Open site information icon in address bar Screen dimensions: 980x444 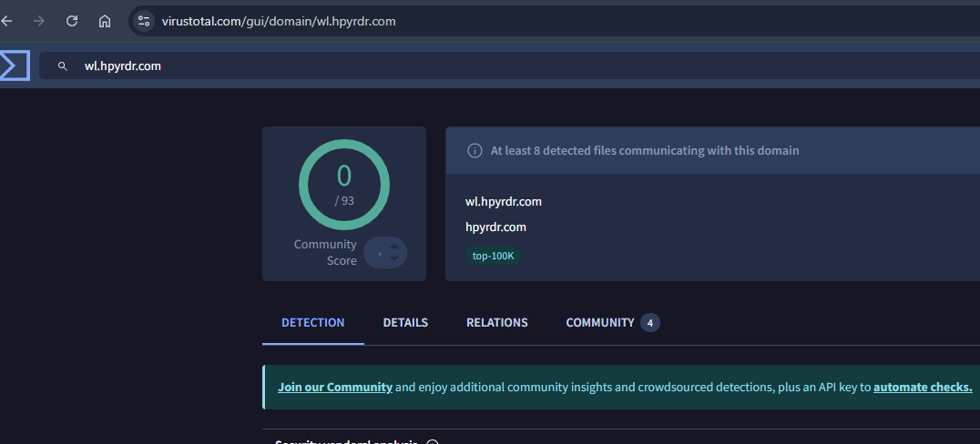(x=144, y=21)
